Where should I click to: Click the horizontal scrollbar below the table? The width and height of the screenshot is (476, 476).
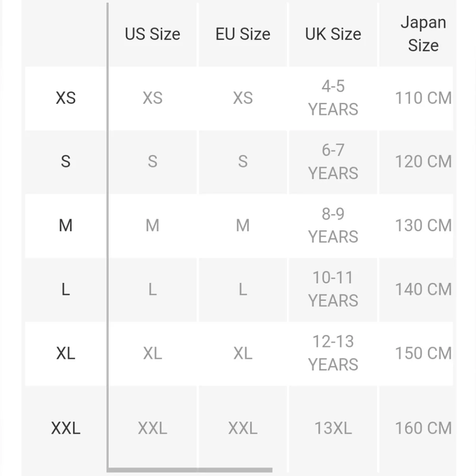[x=190, y=470]
